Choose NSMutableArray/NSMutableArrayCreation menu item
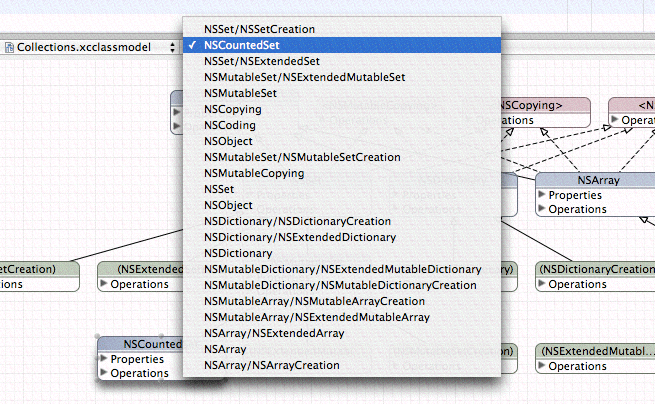 point(314,301)
